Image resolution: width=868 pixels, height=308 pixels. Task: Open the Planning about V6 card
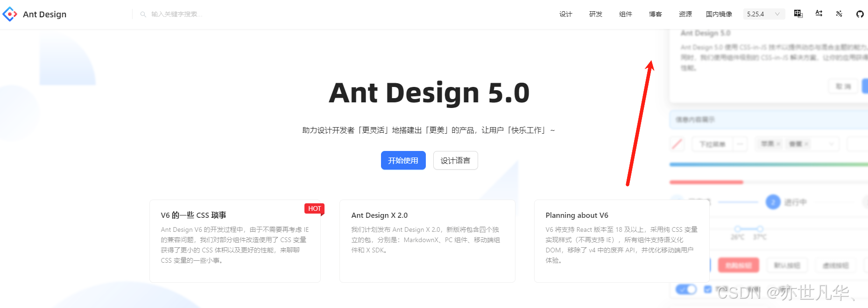pyautogui.click(x=621, y=241)
